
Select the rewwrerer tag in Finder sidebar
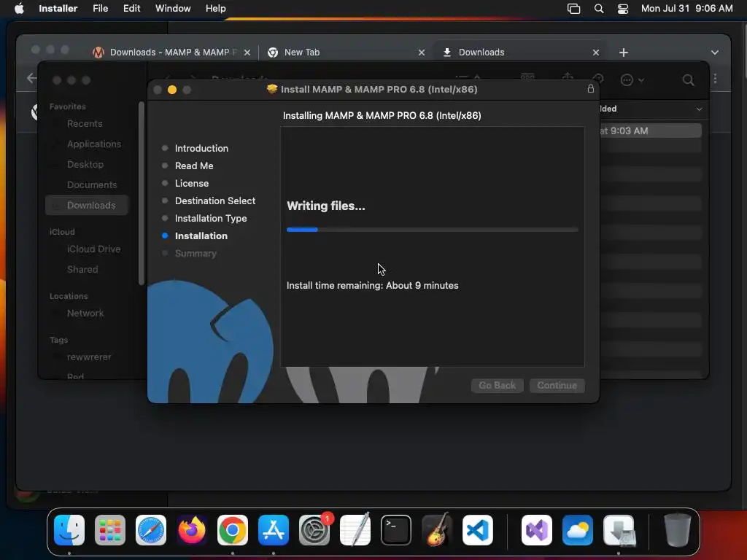click(88, 357)
